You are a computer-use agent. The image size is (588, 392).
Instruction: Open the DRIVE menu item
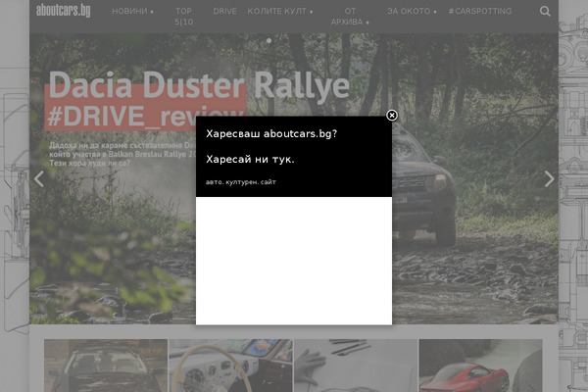pyautogui.click(x=224, y=11)
